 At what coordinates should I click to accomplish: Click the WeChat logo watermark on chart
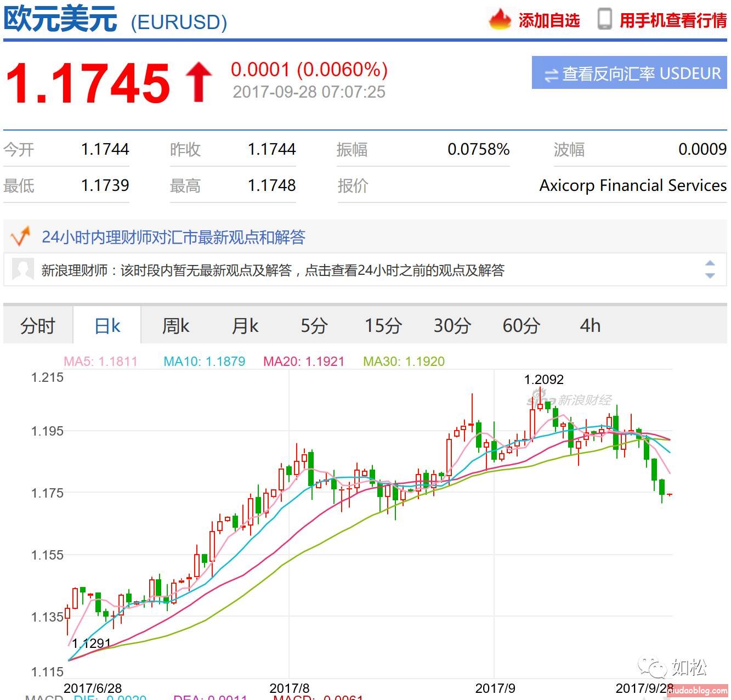[x=651, y=668]
